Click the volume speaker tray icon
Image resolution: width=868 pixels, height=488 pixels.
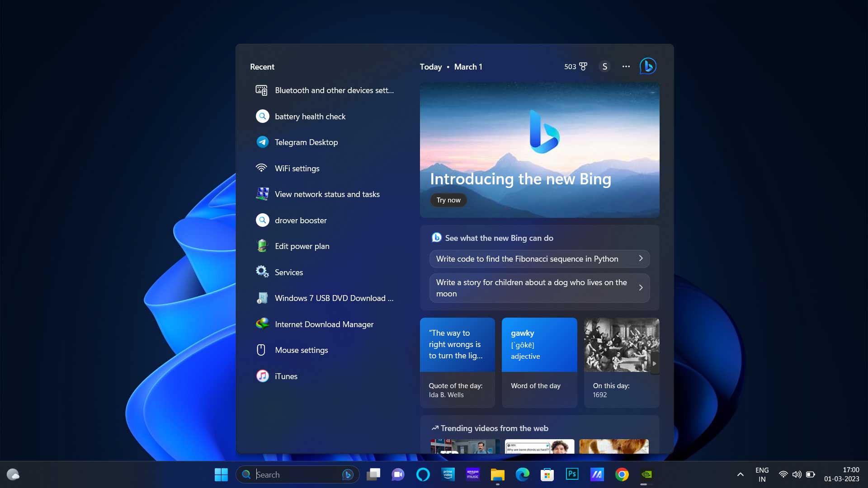tap(797, 474)
